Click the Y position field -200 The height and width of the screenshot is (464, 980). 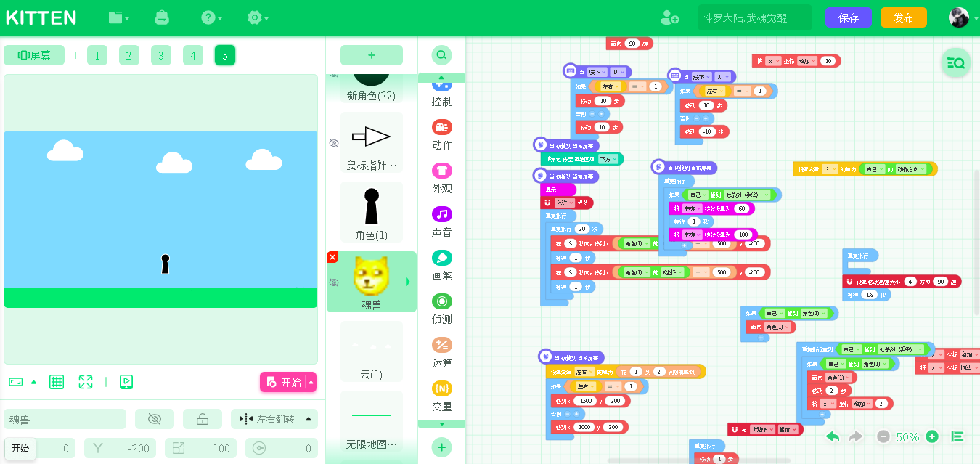(120, 448)
